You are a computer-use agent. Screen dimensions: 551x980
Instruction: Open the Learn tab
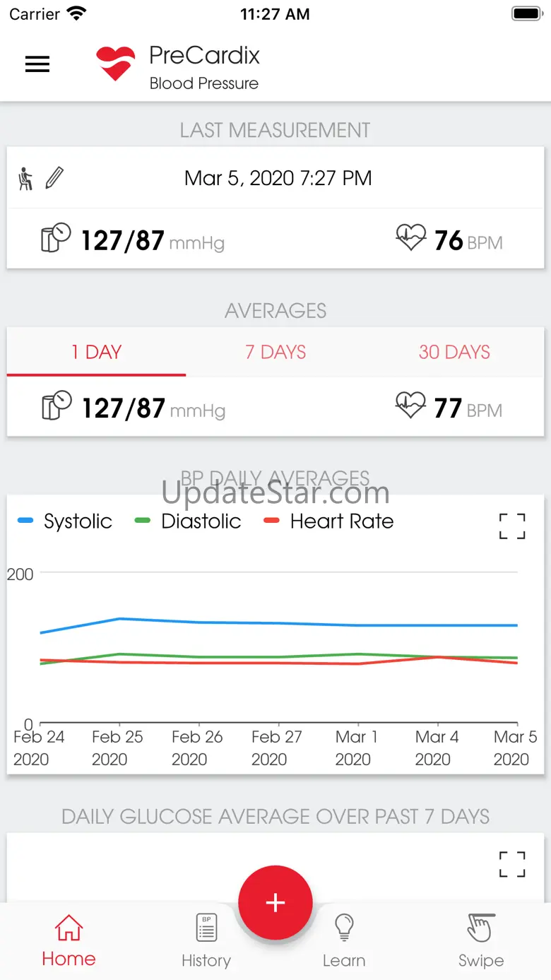coord(344,940)
